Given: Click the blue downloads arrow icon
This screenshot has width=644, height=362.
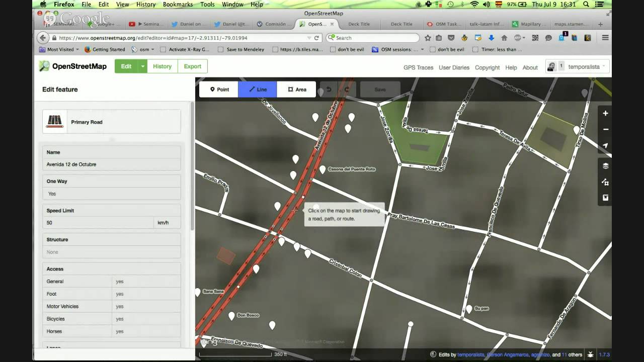Looking at the screenshot, I should coord(491,38).
